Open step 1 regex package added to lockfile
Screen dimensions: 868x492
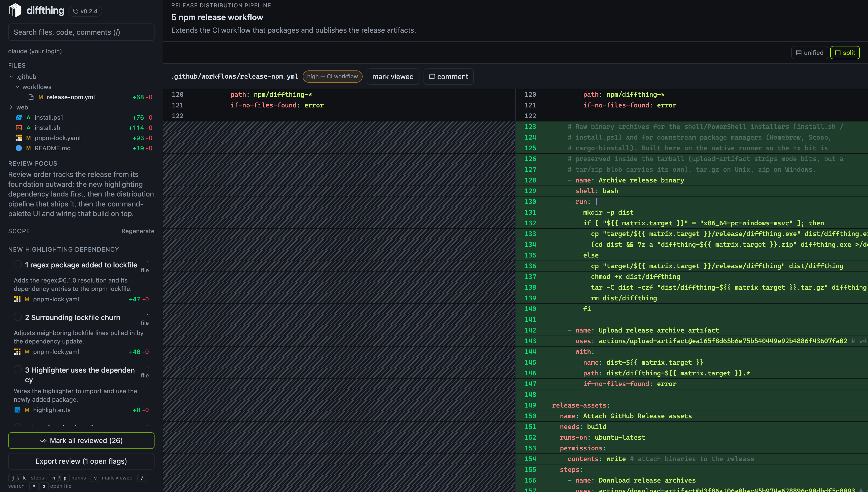pos(81,265)
